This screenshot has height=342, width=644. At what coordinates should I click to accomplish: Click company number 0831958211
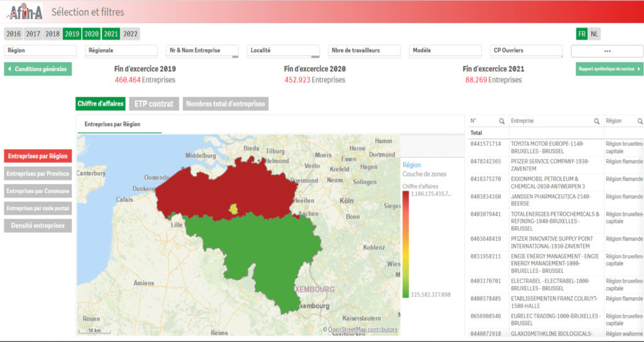pyautogui.click(x=486, y=256)
